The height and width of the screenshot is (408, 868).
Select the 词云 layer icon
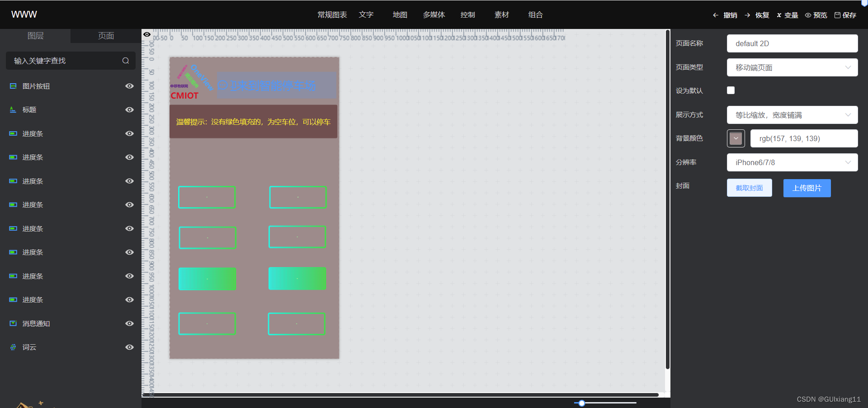click(13, 347)
